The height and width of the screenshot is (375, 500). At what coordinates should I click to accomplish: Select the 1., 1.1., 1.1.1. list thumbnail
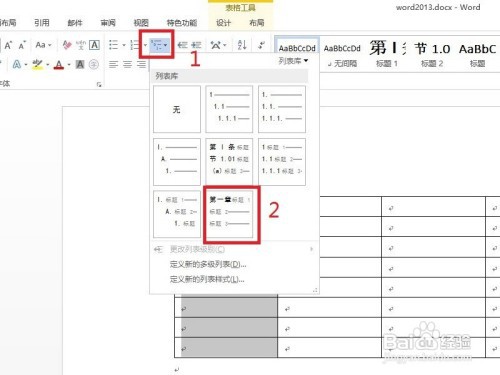point(282,109)
